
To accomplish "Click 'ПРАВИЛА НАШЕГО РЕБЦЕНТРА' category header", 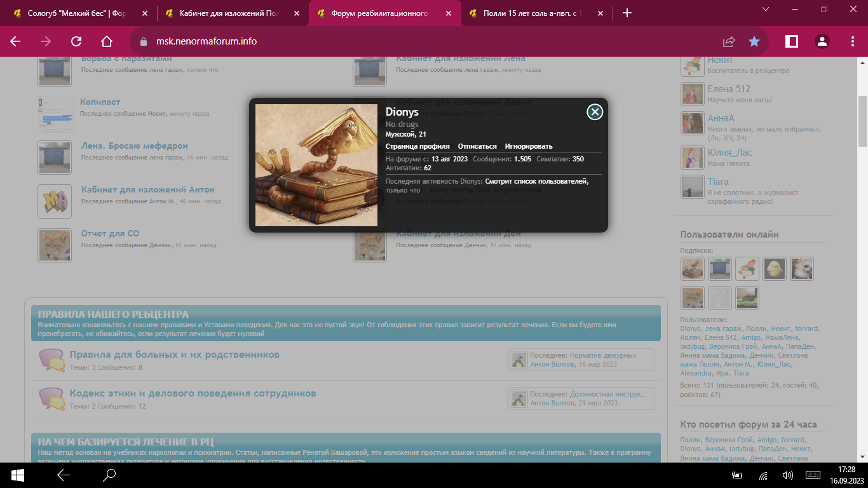I will coord(113,315).
